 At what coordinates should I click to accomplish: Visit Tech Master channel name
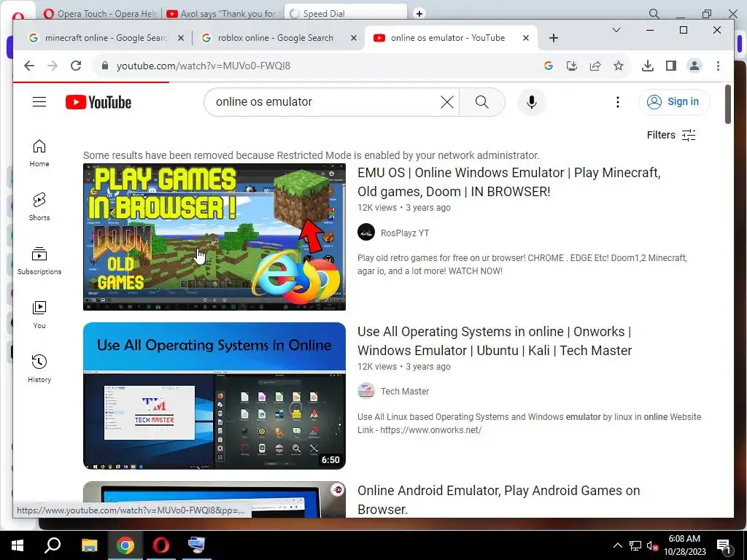point(404,392)
